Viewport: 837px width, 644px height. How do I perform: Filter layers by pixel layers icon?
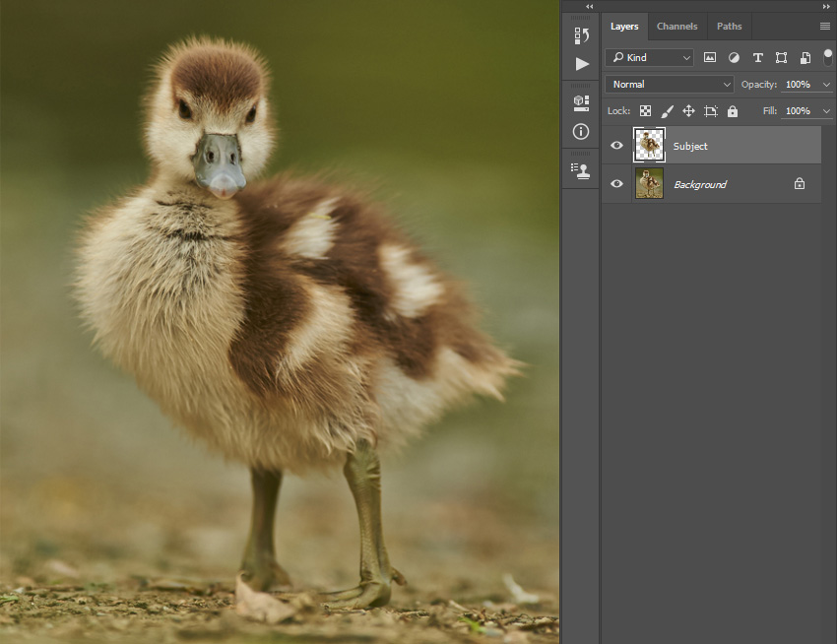[x=709, y=57]
